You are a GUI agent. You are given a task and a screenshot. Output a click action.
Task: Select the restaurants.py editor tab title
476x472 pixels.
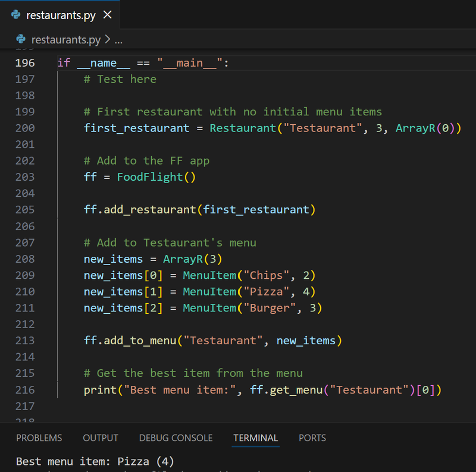[x=61, y=15]
